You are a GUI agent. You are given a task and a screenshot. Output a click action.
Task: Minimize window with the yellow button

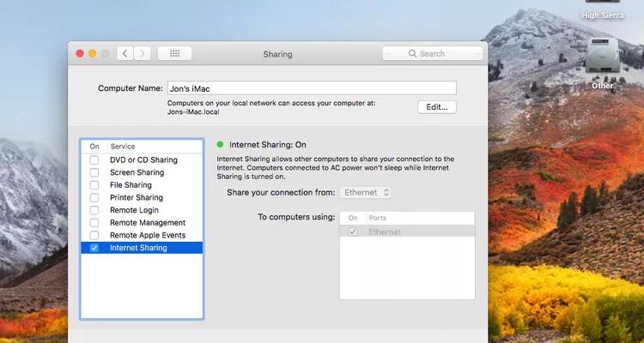click(x=93, y=53)
